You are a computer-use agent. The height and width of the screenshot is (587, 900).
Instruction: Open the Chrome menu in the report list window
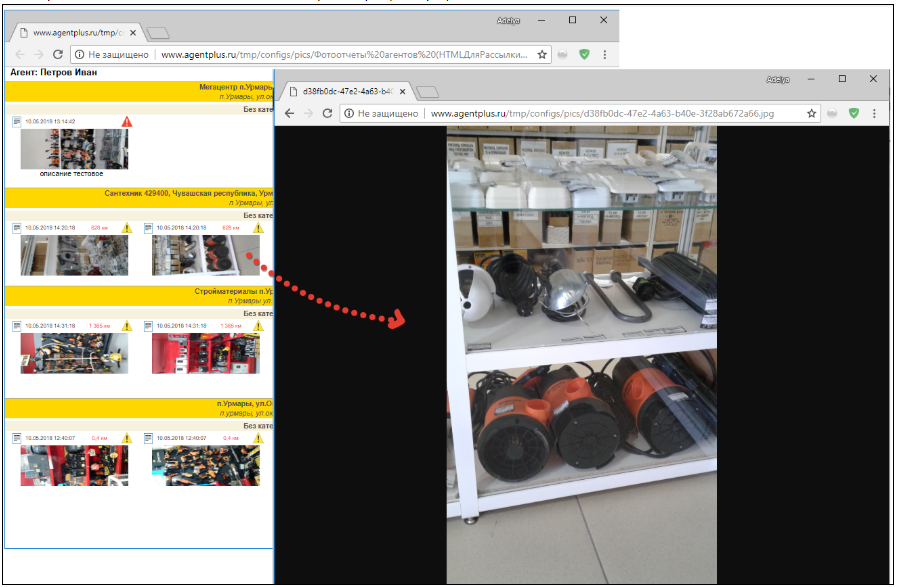(604, 55)
